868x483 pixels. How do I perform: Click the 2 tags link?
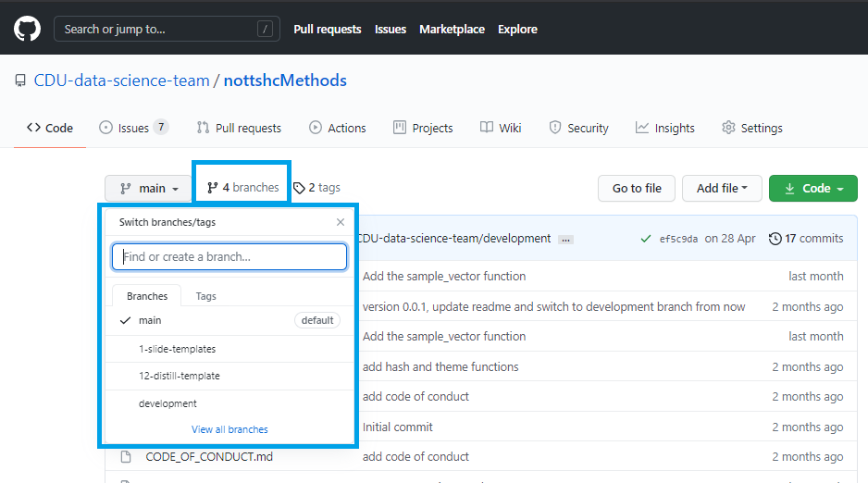pyautogui.click(x=316, y=188)
